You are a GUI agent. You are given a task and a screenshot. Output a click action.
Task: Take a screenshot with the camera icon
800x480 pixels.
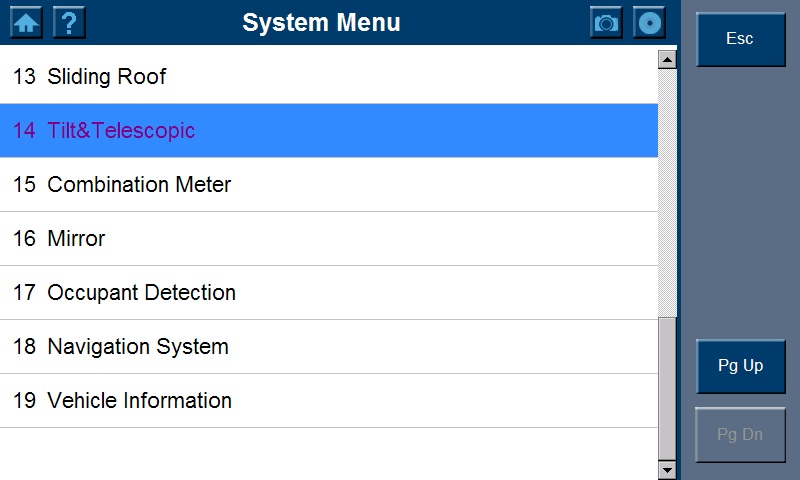click(x=606, y=22)
